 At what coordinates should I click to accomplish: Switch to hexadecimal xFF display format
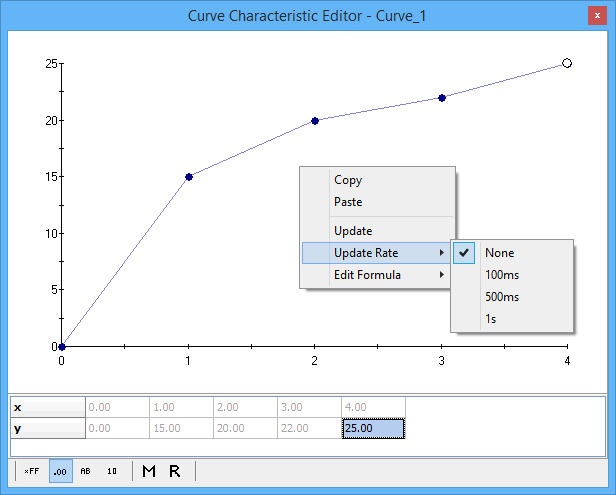[x=32, y=471]
